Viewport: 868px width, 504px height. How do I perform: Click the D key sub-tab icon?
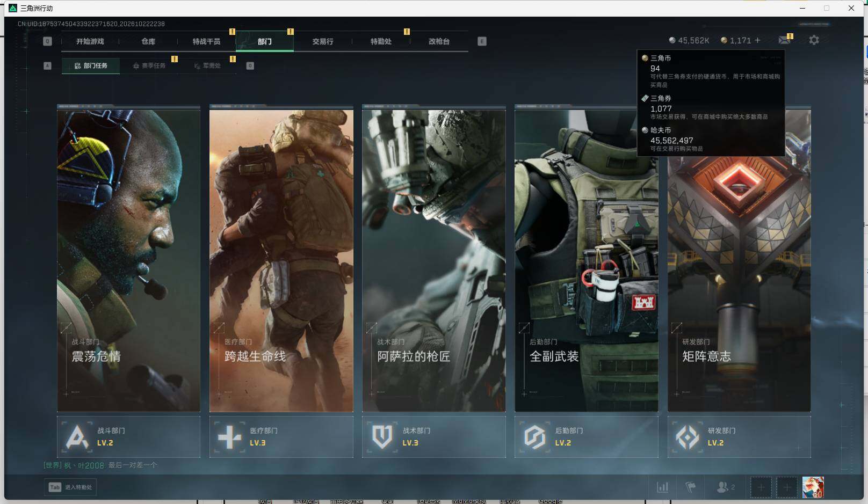250,65
